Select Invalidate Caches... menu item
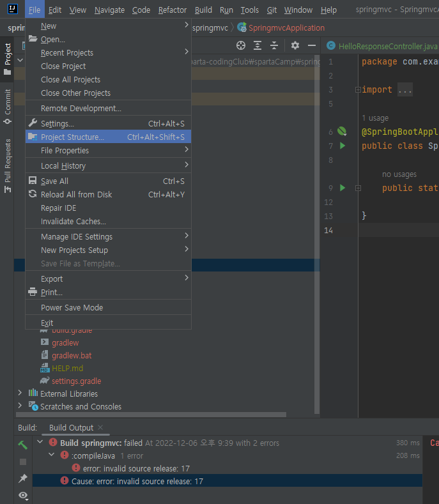 [x=108, y=221]
